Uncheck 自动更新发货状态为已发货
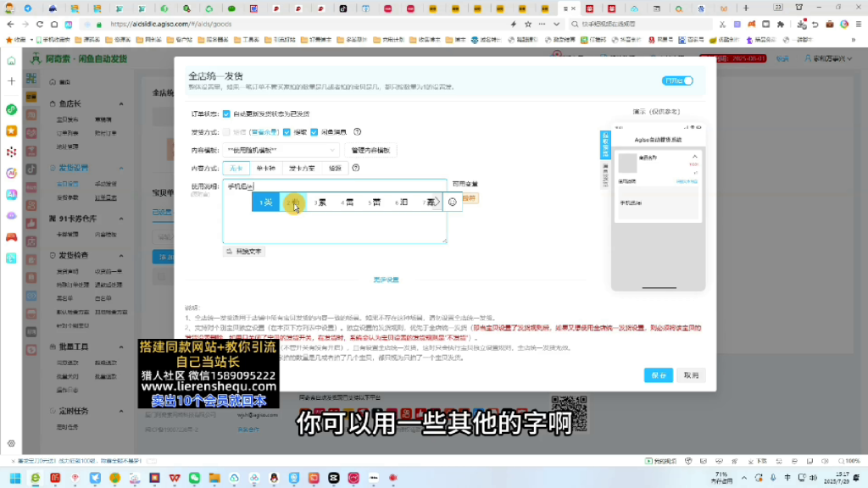 (x=225, y=114)
